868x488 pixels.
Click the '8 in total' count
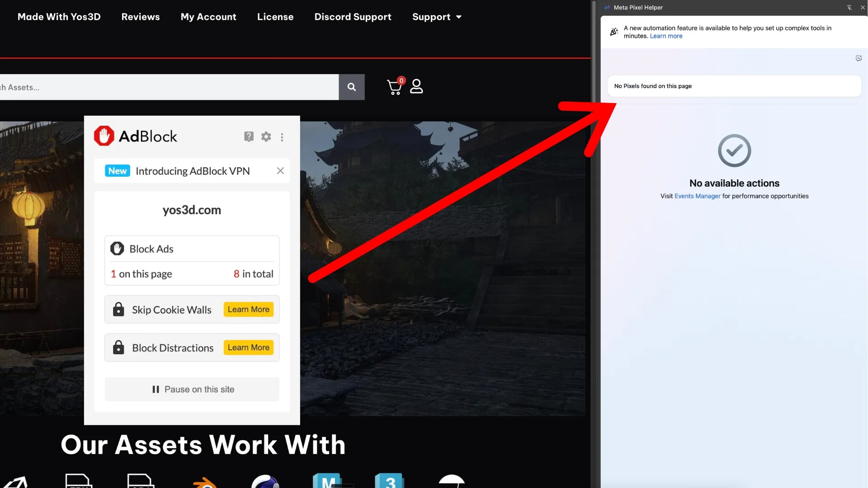(254, 274)
